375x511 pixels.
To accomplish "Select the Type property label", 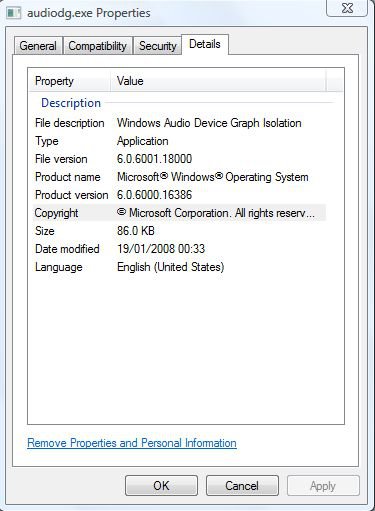I will [x=47, y=141].
